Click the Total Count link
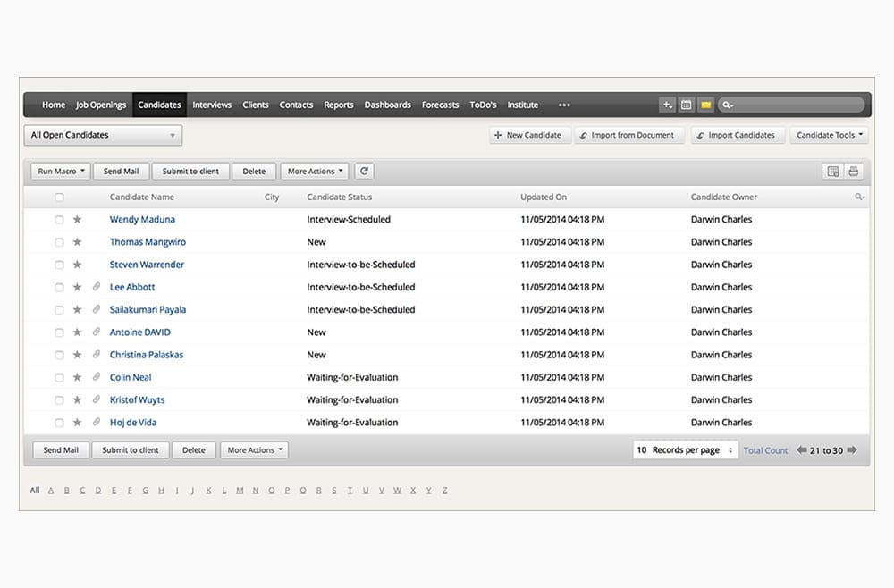This screenshot has height=588, width=894. 765,450
